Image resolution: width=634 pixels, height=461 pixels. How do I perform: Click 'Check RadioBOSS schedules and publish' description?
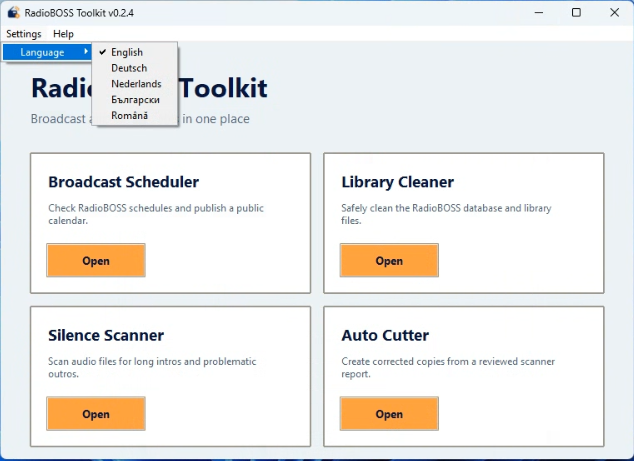click(156, 214)
